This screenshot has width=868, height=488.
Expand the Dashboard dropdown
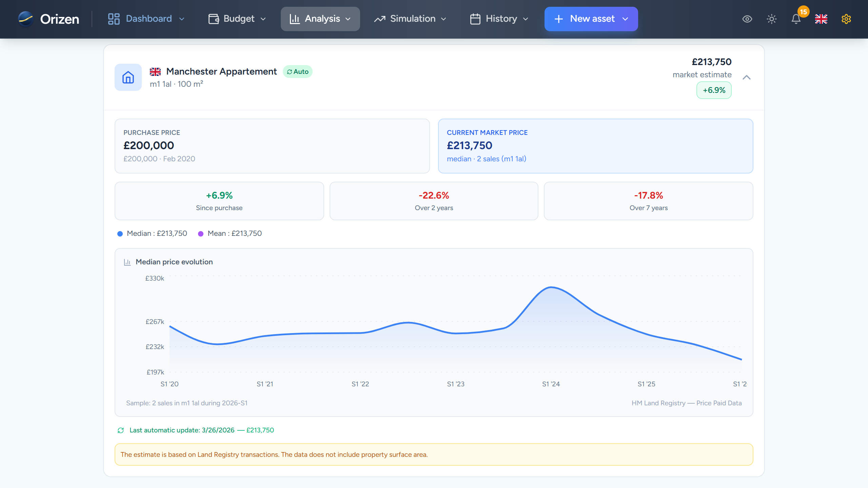click(x=182, y=19)
